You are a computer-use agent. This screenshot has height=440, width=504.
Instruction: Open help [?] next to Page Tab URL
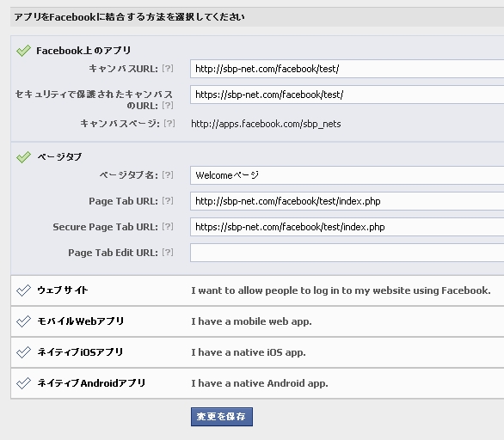(x=168, y=201)
